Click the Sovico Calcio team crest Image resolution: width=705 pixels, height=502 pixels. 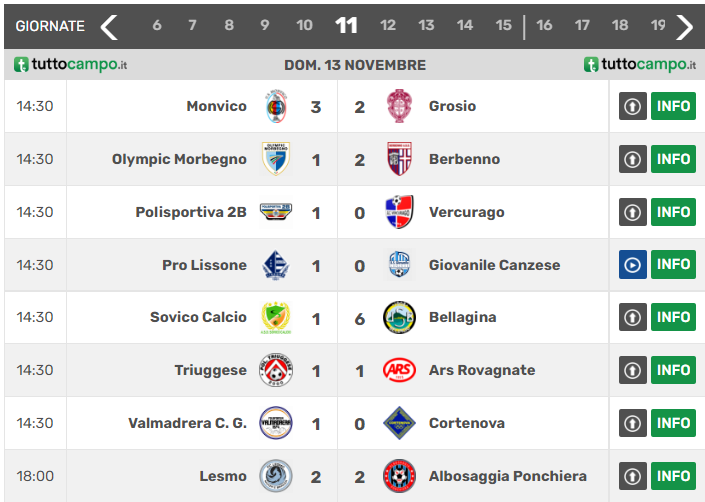pyautogui.click(x=276, y=317)
